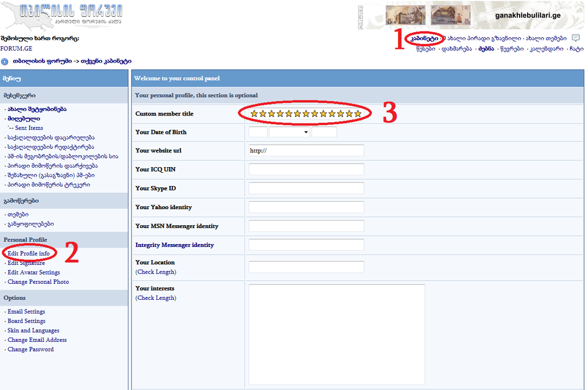Open პმ-ის მეგობრების/დაბლოკილების სია

click(x=63, y=156)
